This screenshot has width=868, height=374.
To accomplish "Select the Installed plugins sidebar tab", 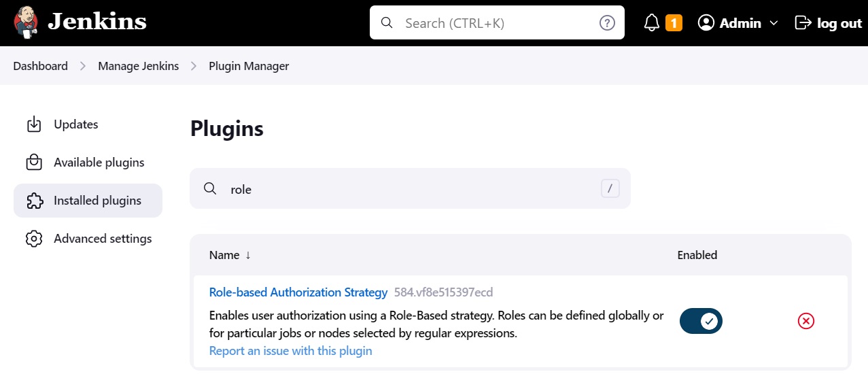I will tap(88, 201).
